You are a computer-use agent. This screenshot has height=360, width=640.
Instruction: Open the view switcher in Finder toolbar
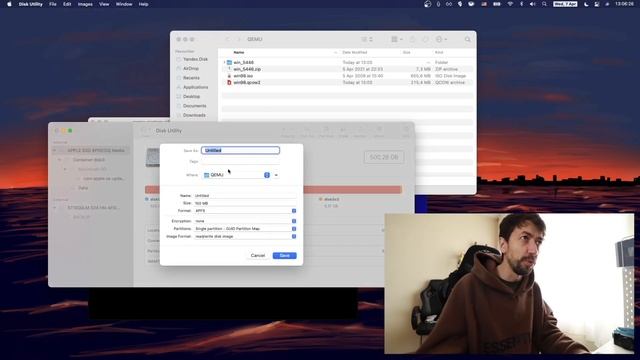point(367,39)
